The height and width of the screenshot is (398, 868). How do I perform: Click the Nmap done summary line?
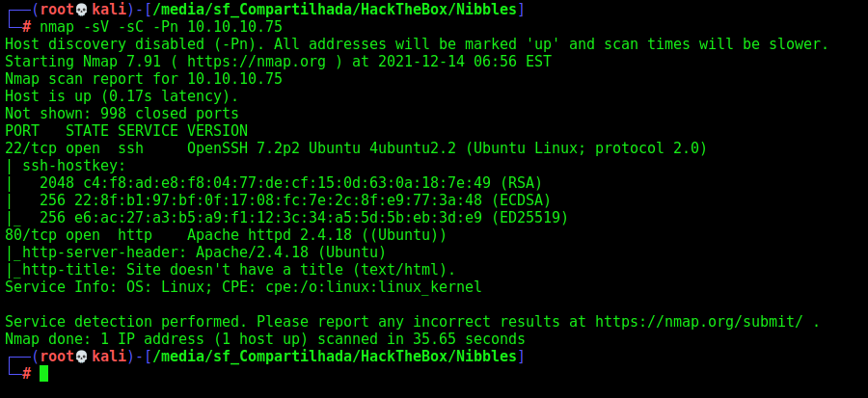tap(265, 339)
